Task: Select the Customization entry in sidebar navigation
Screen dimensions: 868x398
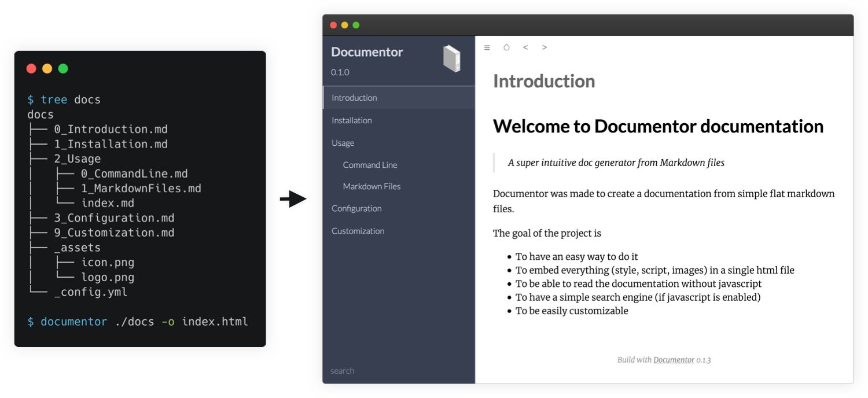Action: coord(358,231)
